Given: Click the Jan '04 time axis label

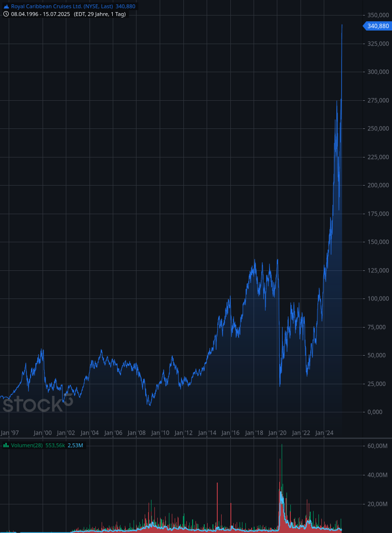Looking at the screenshot, I should click(90, 433).
